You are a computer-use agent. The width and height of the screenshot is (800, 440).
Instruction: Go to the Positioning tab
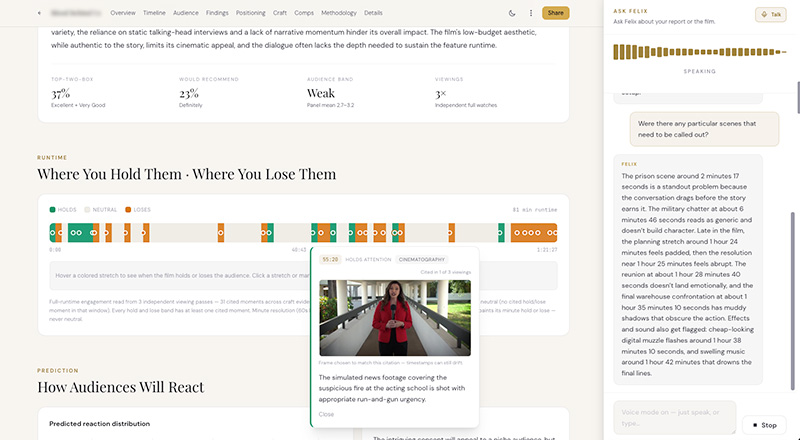[251, 13]
